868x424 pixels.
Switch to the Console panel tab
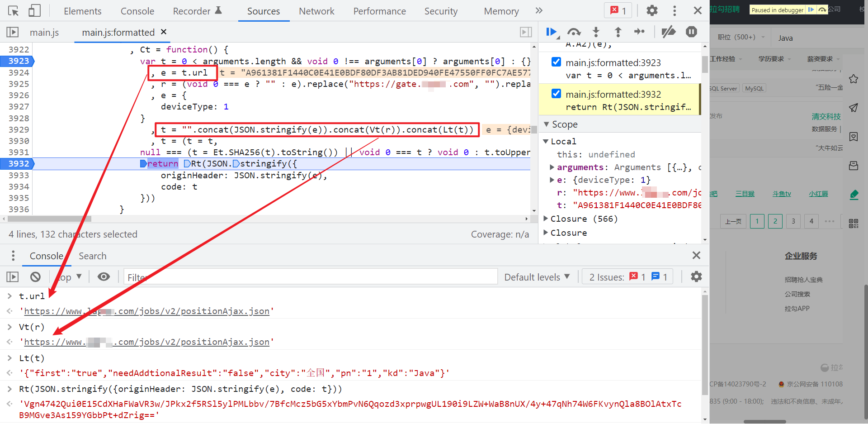coord(137,11)
